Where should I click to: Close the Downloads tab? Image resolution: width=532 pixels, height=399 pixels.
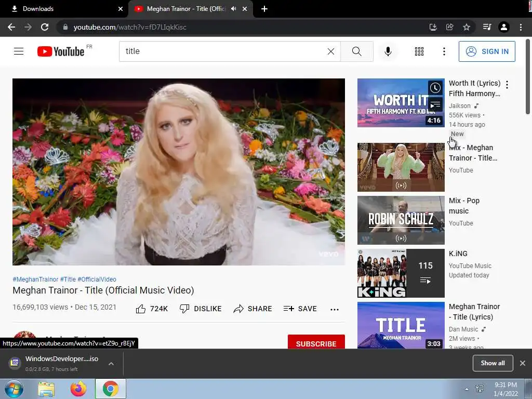coord(121,9)
